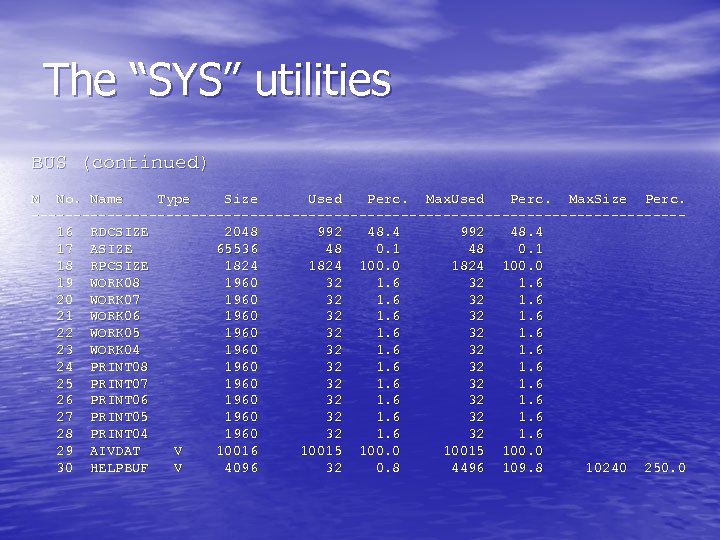Click the HELPBUF used percentage 0.8
Viewport: 720px width, 540px height.
click(x=388, y=468)
